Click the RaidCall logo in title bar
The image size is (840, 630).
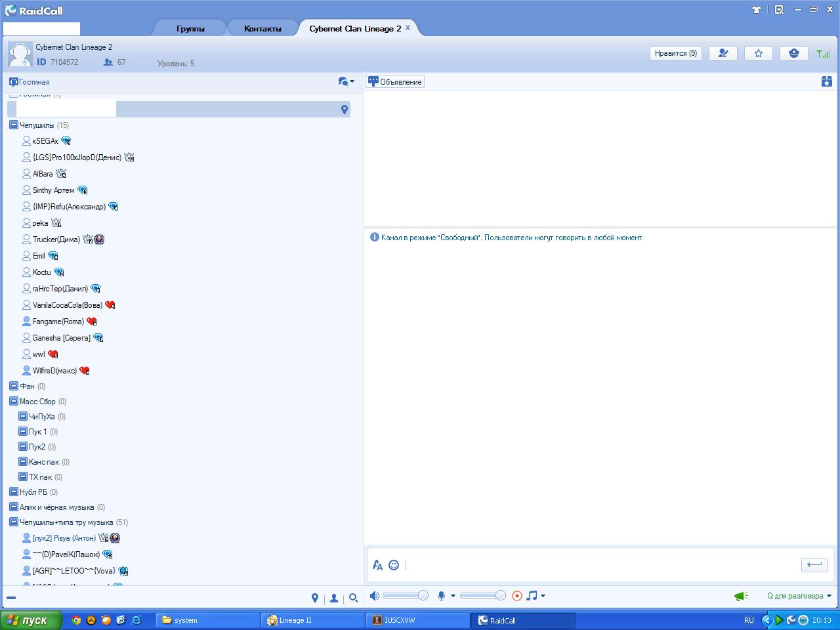coord(34,10)
